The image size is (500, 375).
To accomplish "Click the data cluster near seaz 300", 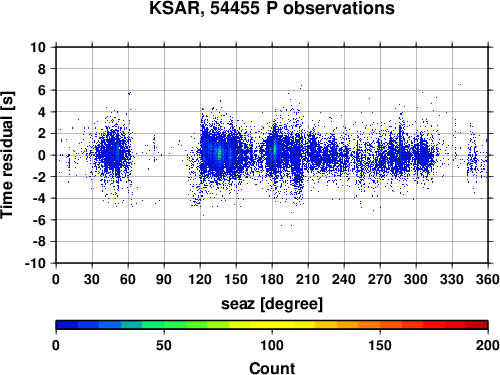I will coord(423,155).
